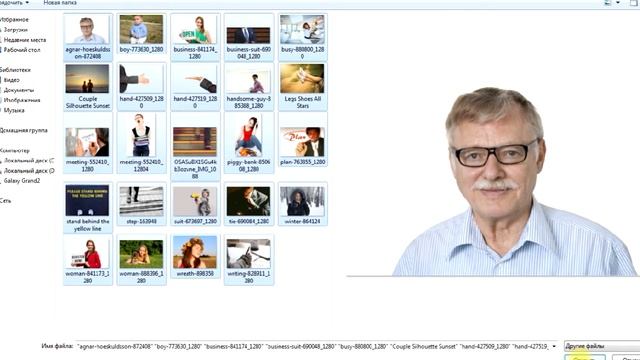Open the Другие файлы file type dropdown
This screenshot has height=360, width=640.
(602, 346)
